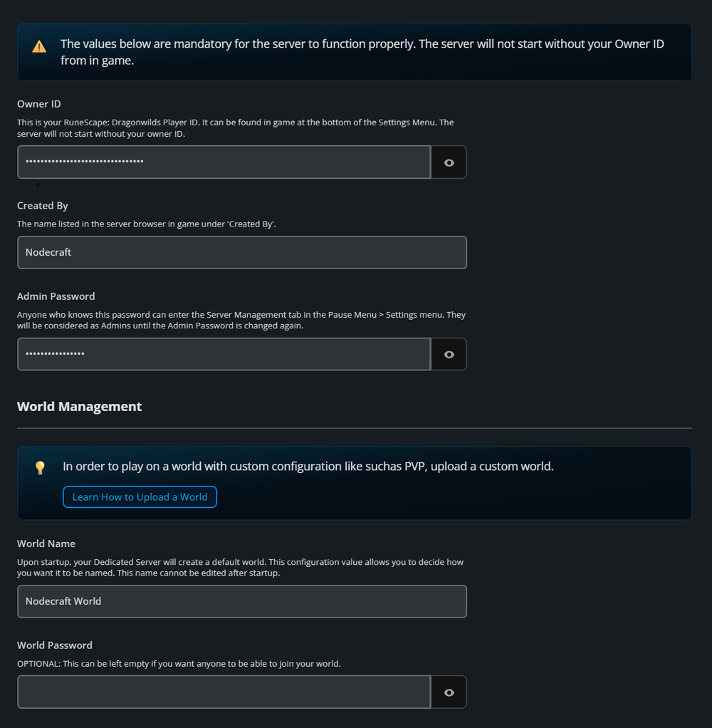Click the eye icon beside Owner ID
This screenshot has height=728, width=712.
click(x=449, y=162)
